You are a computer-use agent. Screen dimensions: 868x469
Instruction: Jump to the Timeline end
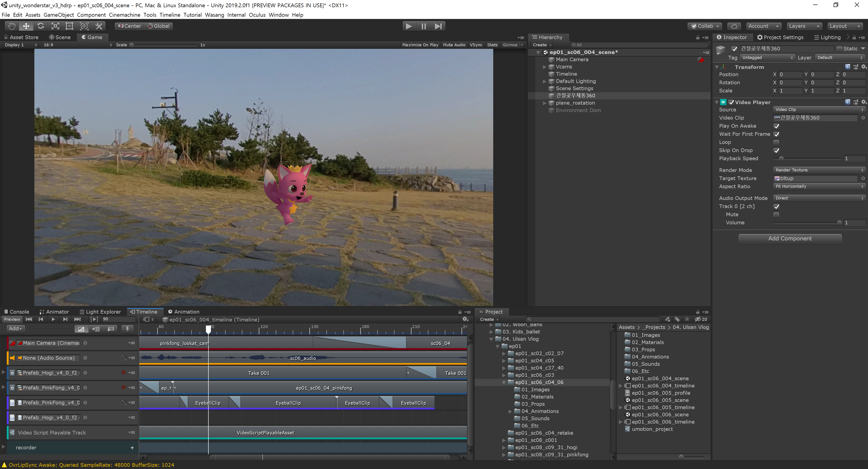point(78,319)
